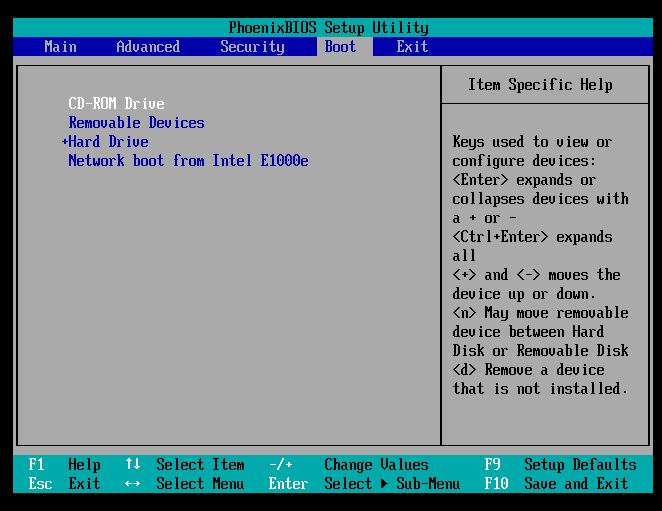Click the '<Ctrl+Enter> expands' help line
The image size is (662, 511).
coord(532,237)
